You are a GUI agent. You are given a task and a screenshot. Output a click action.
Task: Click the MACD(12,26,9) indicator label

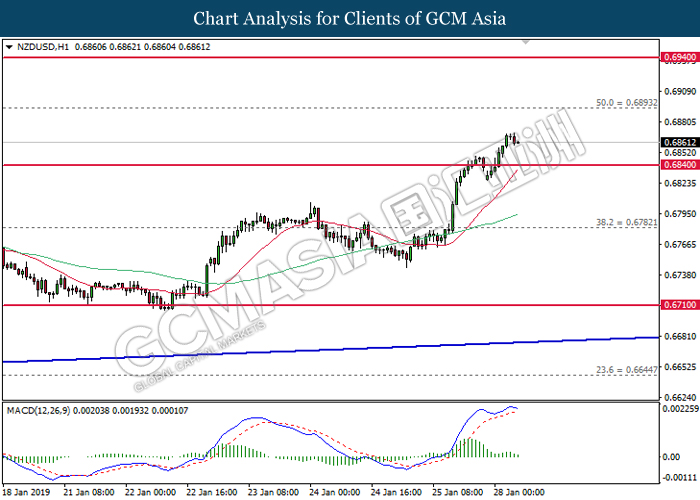38,410
